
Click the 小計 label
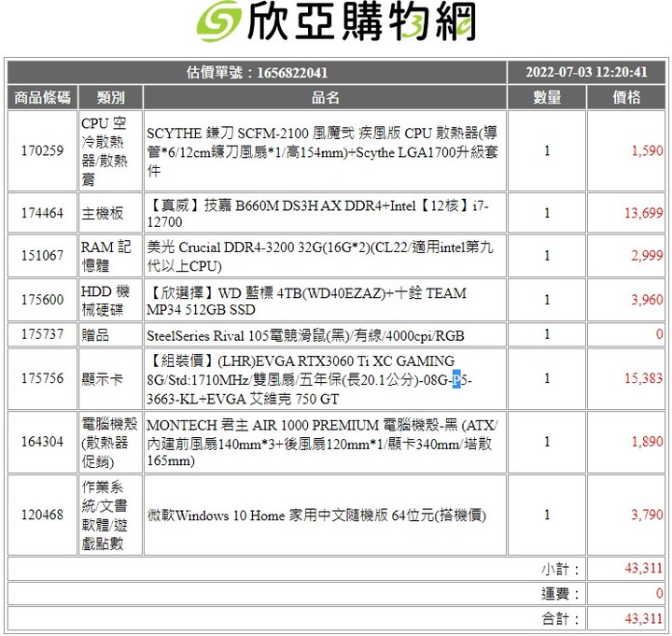(x=561, y=569)
